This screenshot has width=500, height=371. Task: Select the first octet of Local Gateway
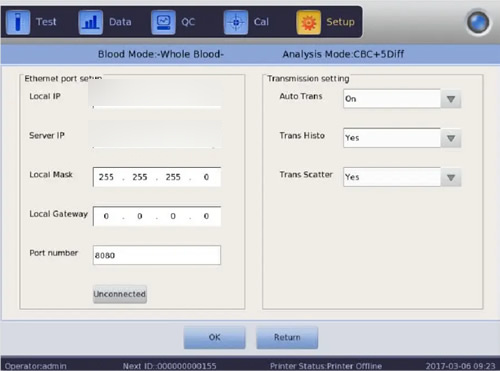[x=106, y=216]
